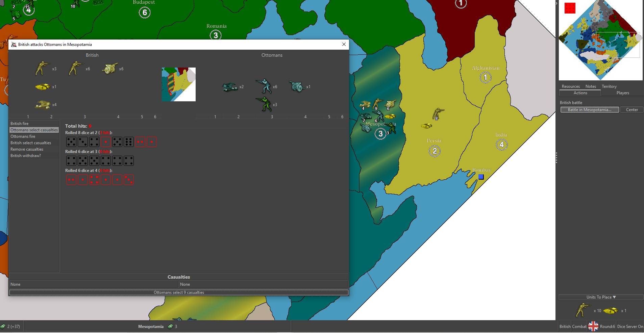Click the British flag in status bar
Viewport: 644px width, 333px height.
point(593,326)
